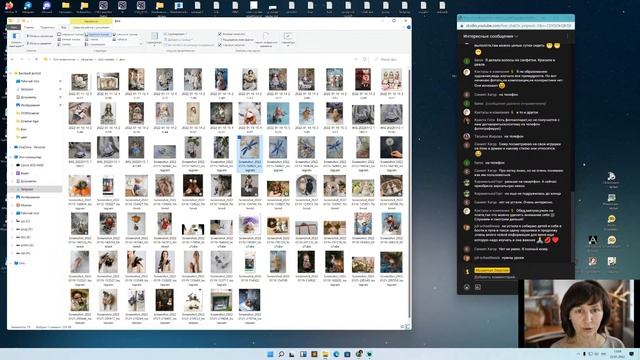Switch layout to tiles view
This screenshot has height=360, width=640.
click(x=65, y=44)
